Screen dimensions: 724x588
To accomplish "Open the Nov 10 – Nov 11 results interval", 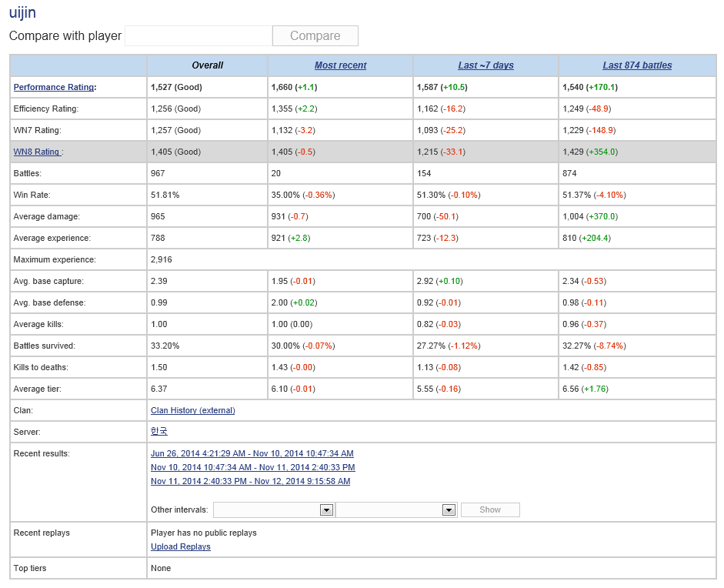I will 252,467.
